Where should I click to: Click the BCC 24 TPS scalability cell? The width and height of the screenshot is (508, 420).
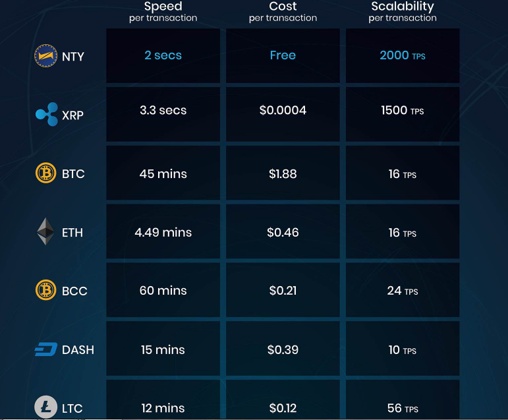tap(403, 291)
